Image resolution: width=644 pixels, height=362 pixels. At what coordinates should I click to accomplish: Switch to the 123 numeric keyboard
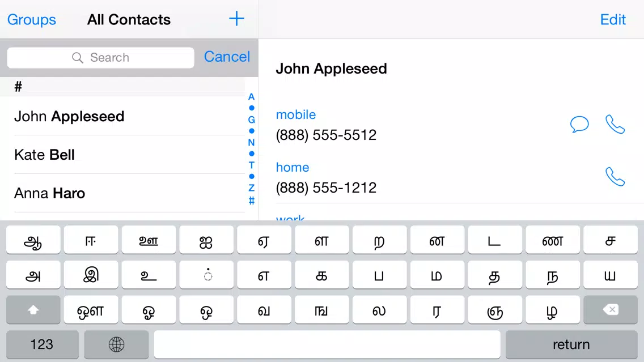(43, 344)
